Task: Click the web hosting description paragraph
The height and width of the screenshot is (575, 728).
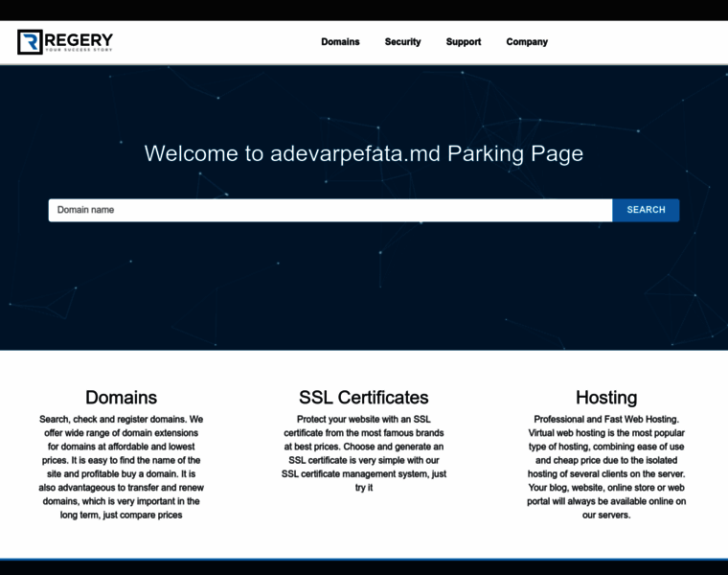Action: point(606,467)
